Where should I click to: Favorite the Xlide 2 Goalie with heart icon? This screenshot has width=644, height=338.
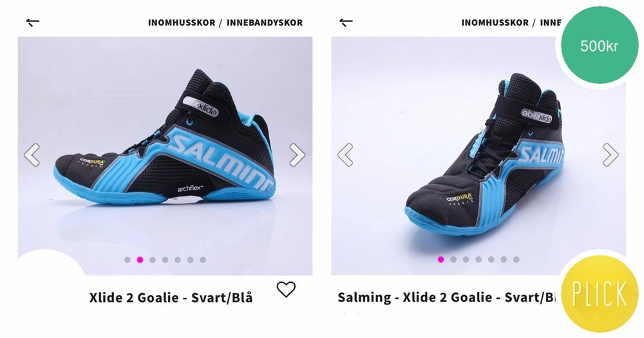tap(286, 290)
